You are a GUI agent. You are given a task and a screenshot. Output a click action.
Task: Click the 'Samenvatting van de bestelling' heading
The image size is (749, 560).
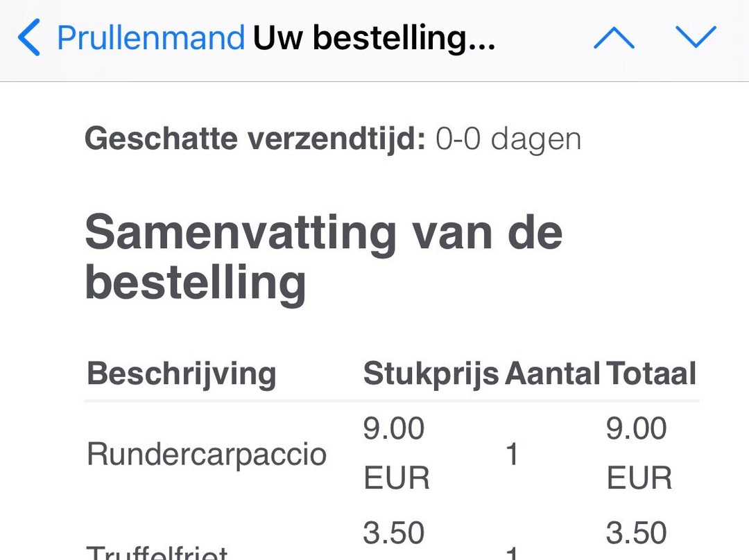pos(323,257)
